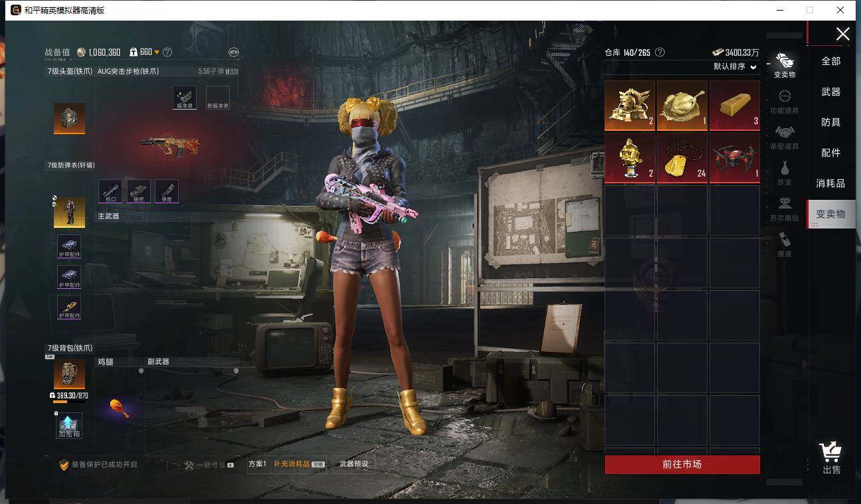Open the 珍宝 treasure subcategory
The image size is (861, 504).
click(785, 174)
